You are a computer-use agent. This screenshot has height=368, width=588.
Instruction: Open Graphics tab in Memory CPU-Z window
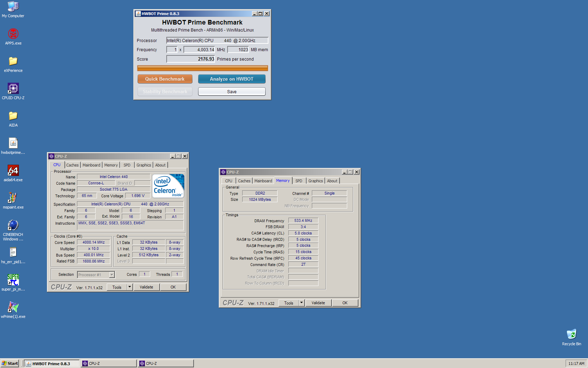[x=316, y=181]
